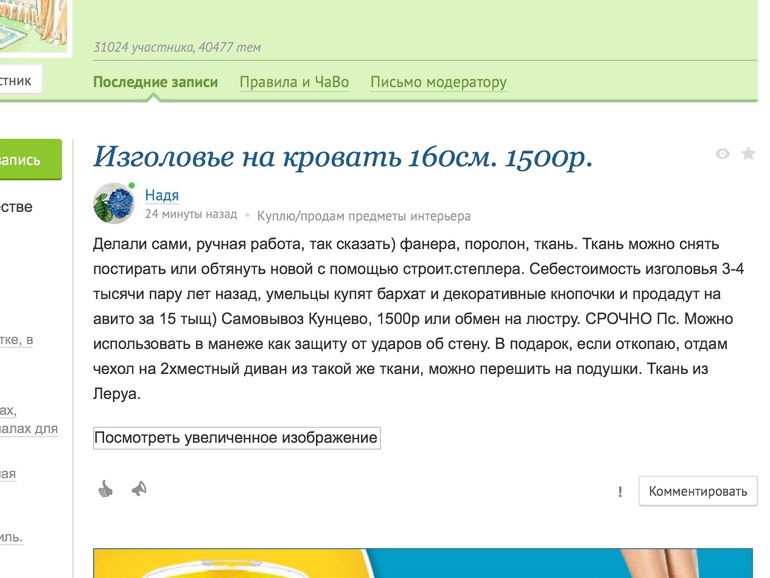Viewport: 770px width, 578px height.
Task: Click the Комментировать button
Action: (698, 491)
